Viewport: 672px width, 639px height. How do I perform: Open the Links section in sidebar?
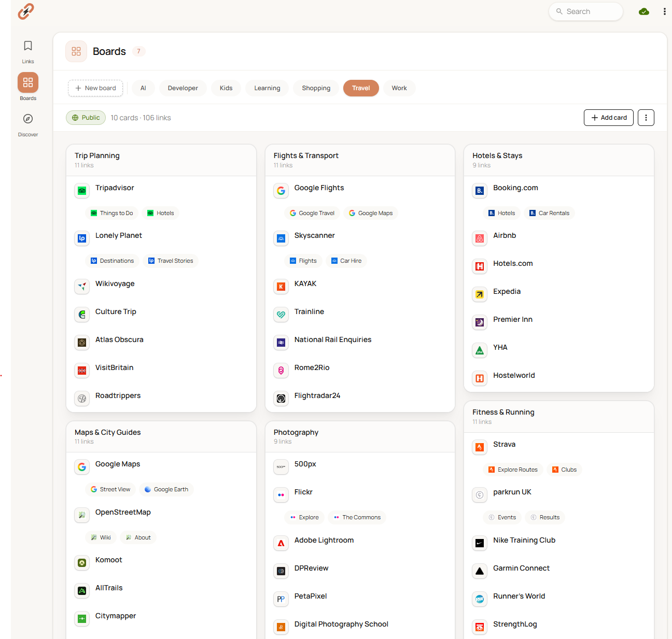coord(28,52)
